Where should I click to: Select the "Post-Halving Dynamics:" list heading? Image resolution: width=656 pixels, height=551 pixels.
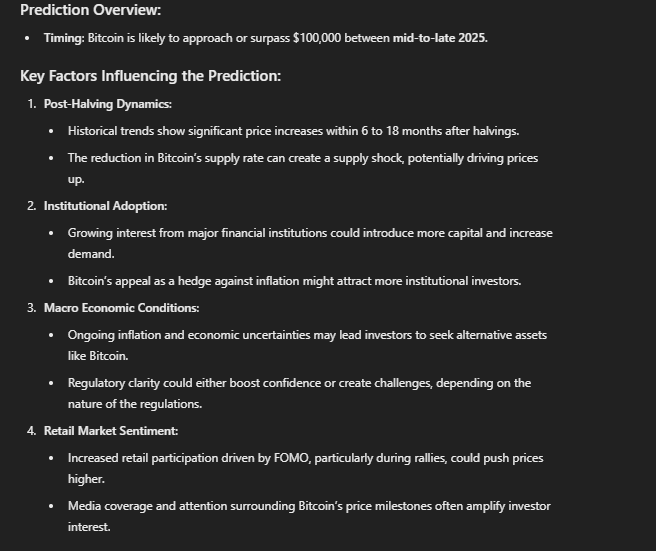pyautogui.click(x=107, y=104)
